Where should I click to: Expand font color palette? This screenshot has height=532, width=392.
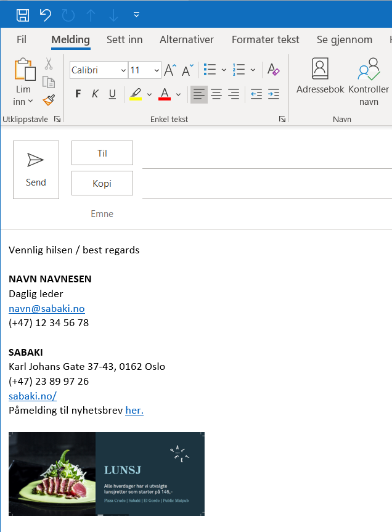pyautogui.click(x=178, y=94)
